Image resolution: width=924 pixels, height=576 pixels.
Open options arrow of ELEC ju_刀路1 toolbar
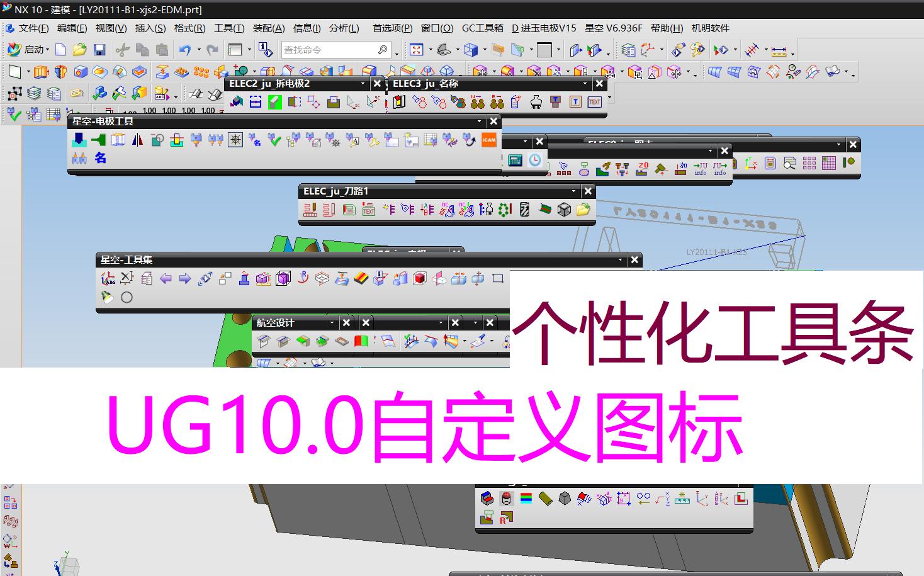click(x=573, y=191)
